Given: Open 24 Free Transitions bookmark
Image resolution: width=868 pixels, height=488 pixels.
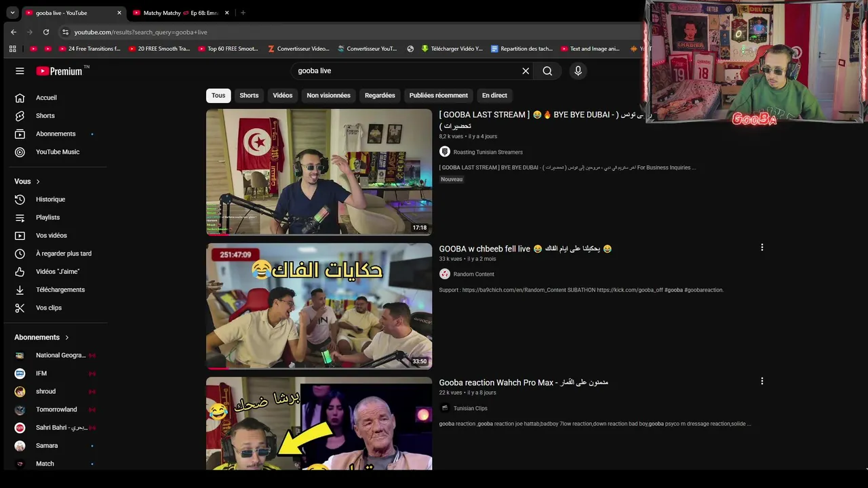Looking at the screenshot, I should (90, 49).
